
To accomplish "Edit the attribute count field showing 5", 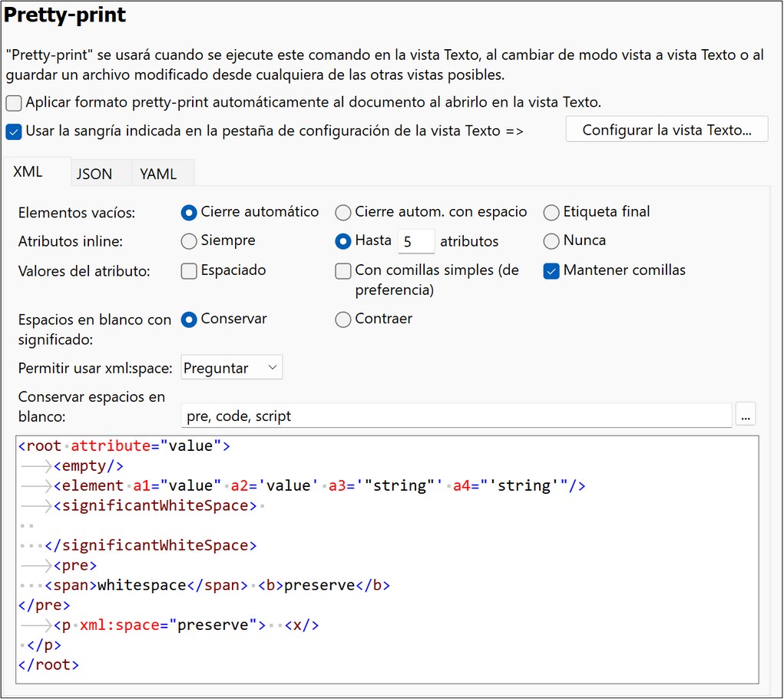I will pos(415,241).
